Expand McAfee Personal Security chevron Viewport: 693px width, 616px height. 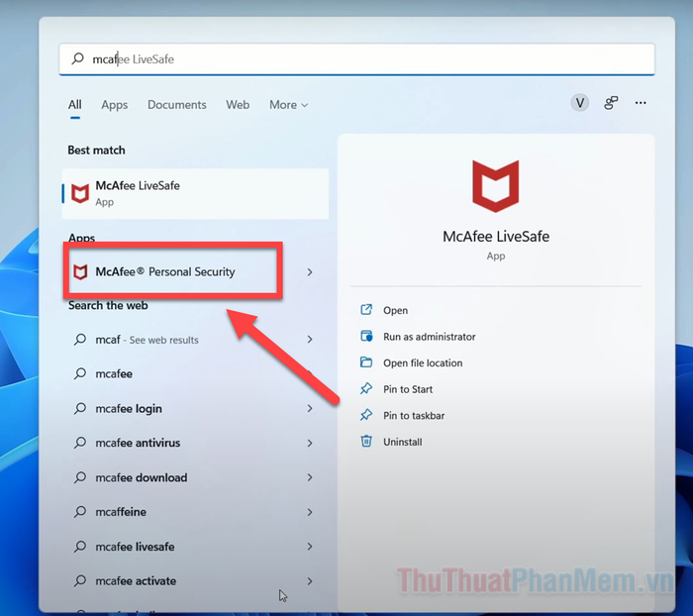pos(310,272)
